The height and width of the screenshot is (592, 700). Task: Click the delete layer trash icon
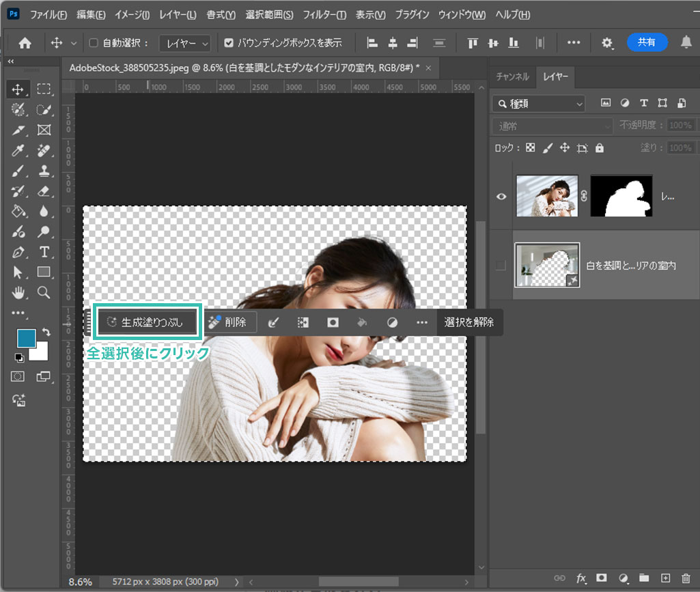coord(686,578)
